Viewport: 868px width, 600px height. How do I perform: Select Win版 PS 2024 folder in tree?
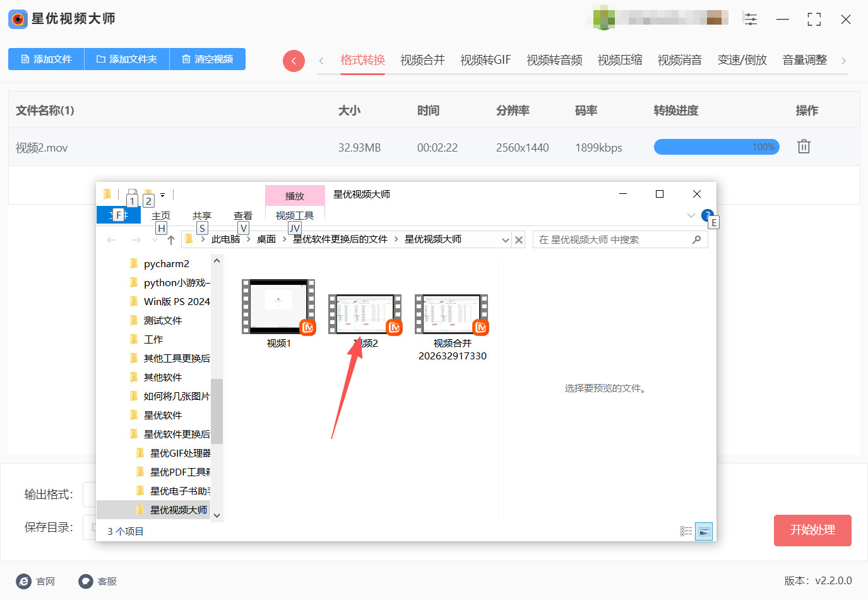[177, 301]
